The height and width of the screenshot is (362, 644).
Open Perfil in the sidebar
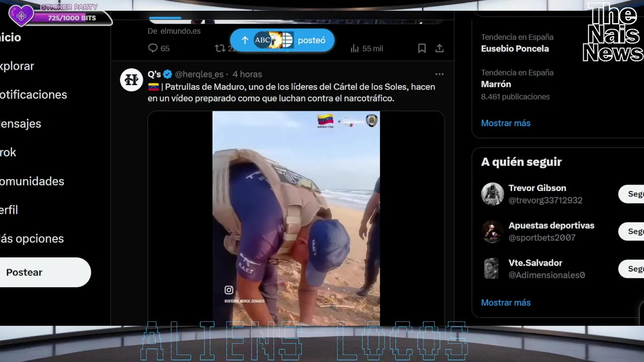point(9,210)
